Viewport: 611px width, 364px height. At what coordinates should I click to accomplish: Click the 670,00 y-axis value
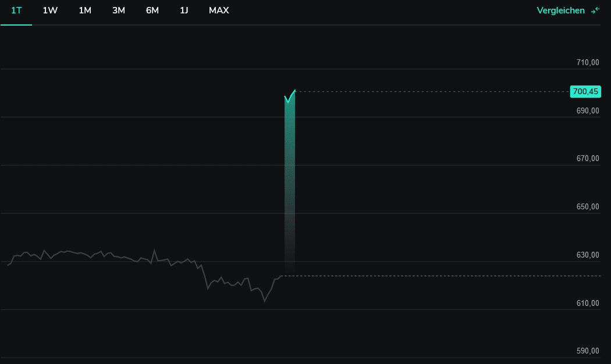587,158
